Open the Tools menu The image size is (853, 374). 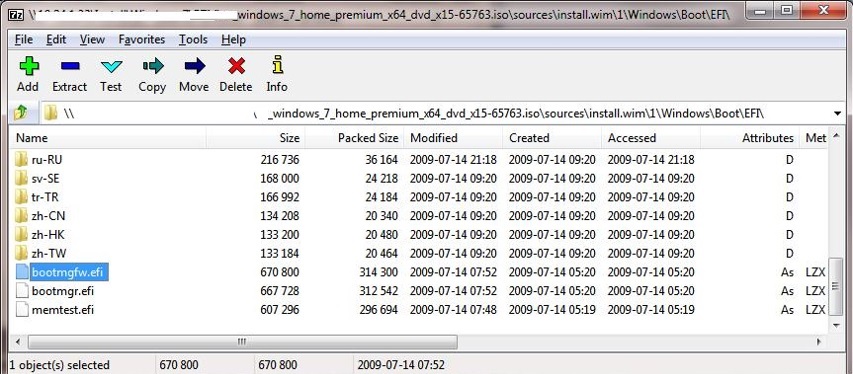(x=193, y=39)
